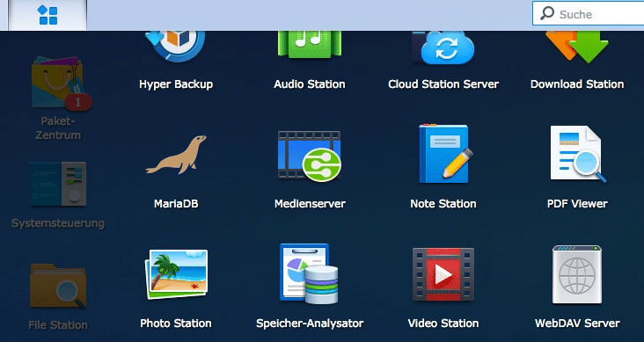
Task: Open Cloud Station Server icon
Action: (x=443, y=47)
